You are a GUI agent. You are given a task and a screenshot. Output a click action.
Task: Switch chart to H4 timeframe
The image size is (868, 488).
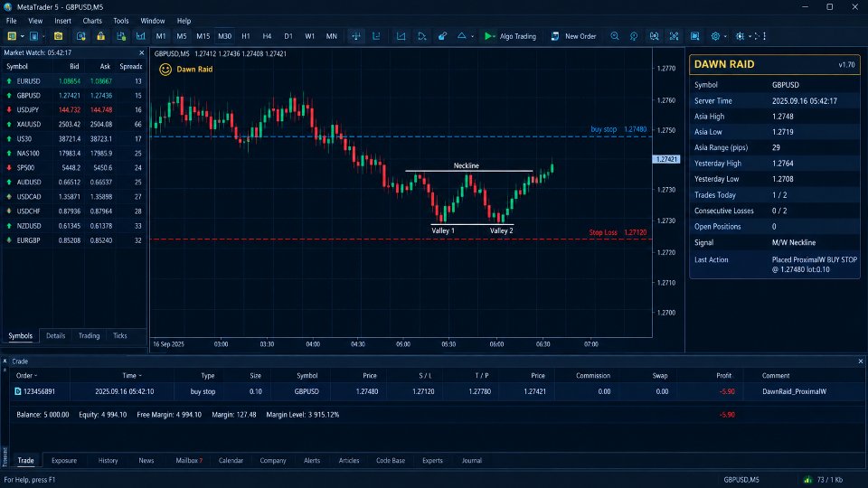[x=267, y=36]
